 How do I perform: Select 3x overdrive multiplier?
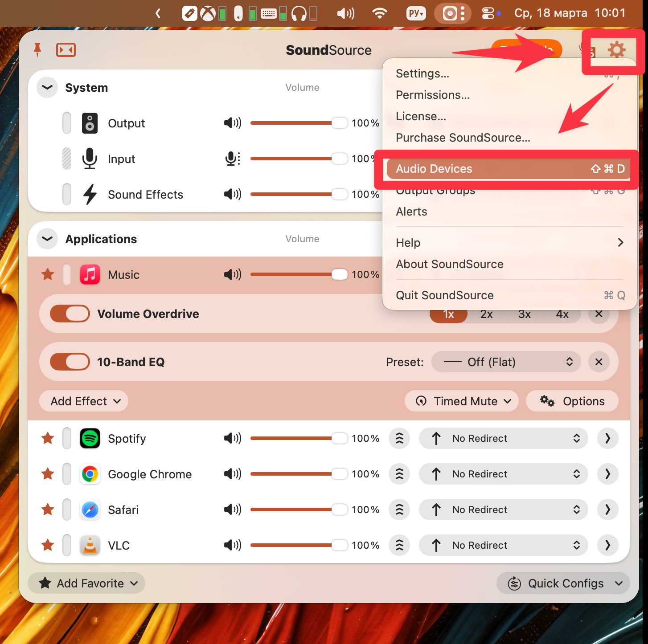pyautogui.click(x=525, y=314)
